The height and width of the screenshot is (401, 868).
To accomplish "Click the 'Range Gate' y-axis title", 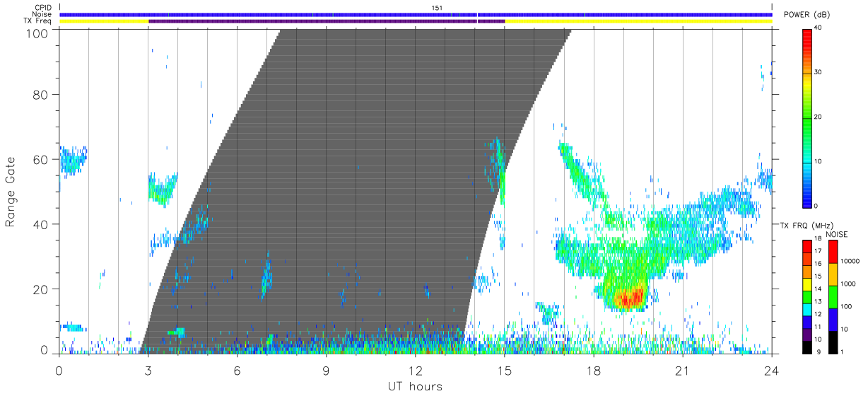I will pos(11,192).
